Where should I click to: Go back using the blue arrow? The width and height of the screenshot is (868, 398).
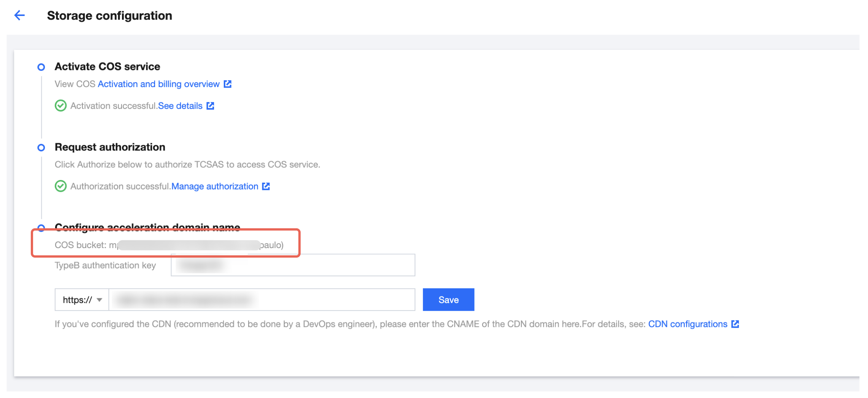[19, 15]
